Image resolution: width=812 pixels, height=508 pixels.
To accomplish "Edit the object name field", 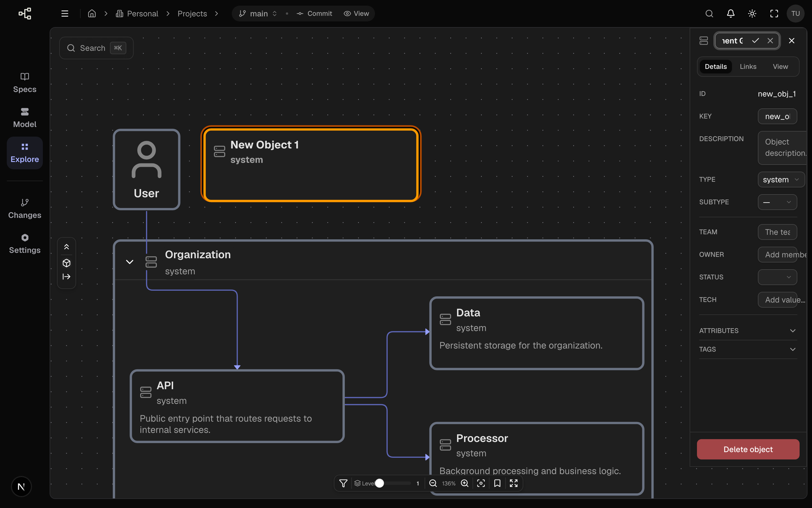I will [x=732, y=41].
